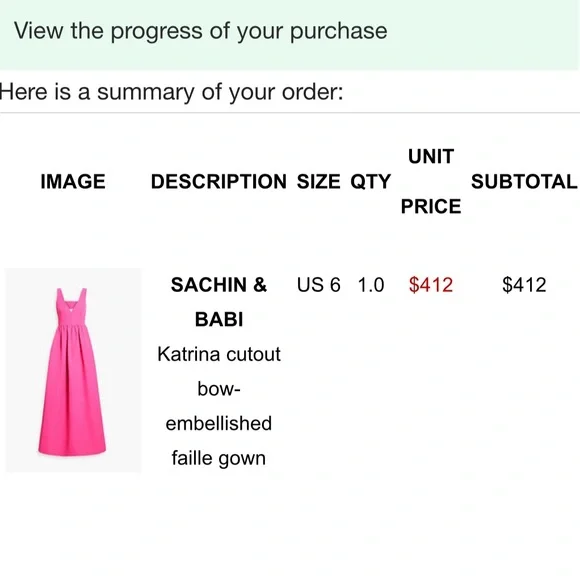Screen dimensions: 580x580
Task: Click the word BABI in the brand name
Action: pyautogui.click(x=219, y=319)
